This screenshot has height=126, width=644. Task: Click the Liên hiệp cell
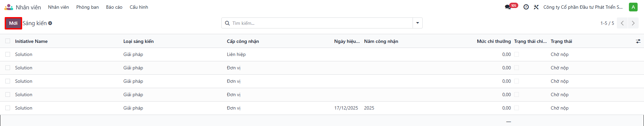click(x=236, y=54)
